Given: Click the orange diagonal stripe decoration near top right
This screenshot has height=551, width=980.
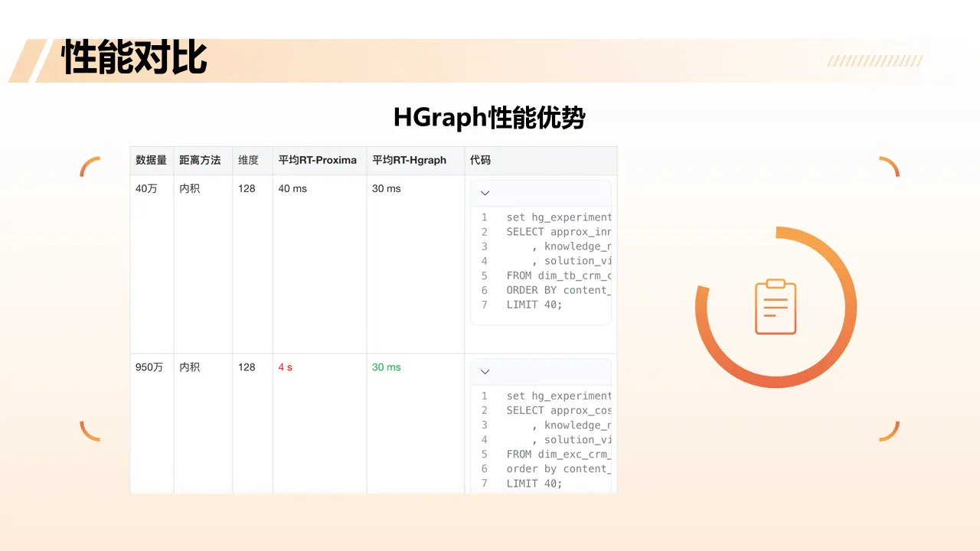Looking at the screenshot, I should tap(874, 60).
